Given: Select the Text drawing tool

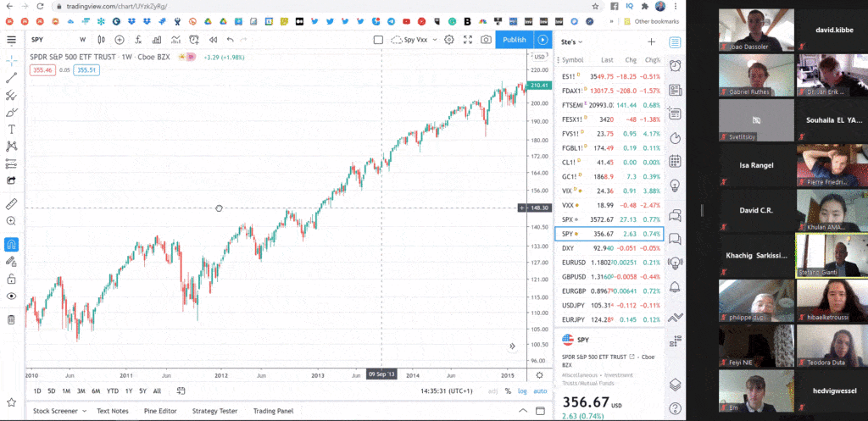Looking at the screenshot, I should point(11,129).
